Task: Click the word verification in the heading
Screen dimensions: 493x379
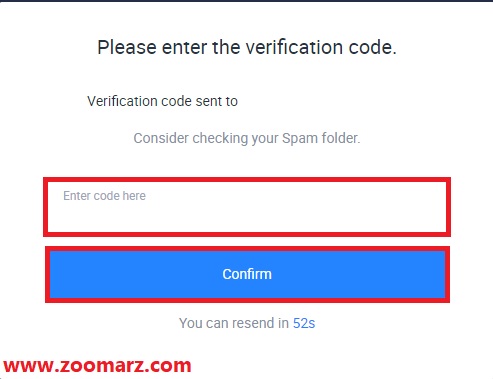Action: click(x=294, y=47)
